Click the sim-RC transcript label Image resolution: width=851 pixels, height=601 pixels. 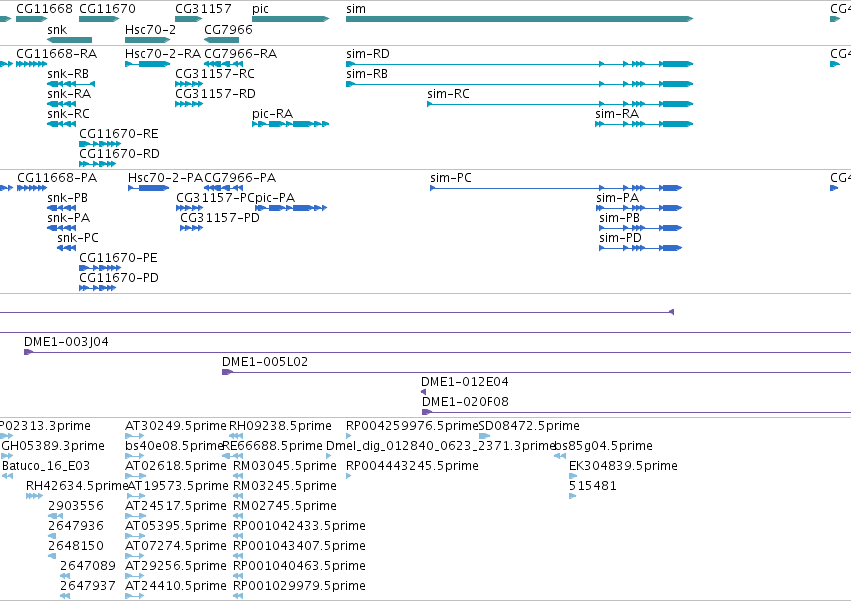(x=448, y=94)
